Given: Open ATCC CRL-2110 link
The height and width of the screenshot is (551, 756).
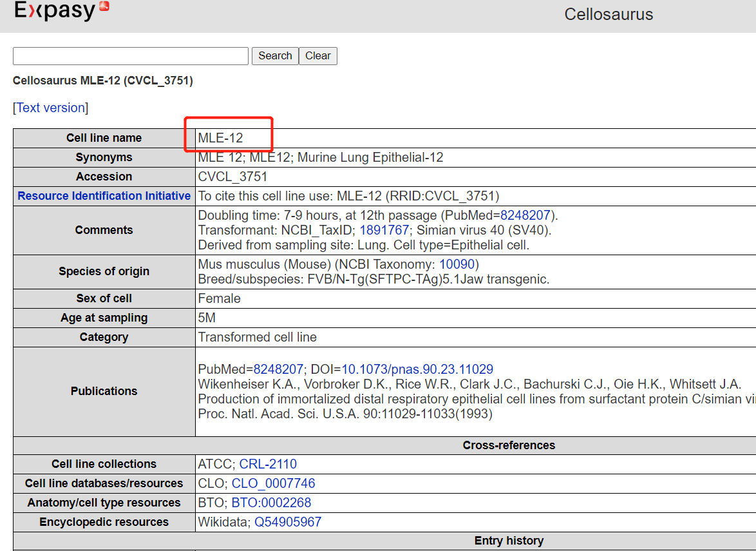Looking at the screenshot, I should tap(268, 464).
